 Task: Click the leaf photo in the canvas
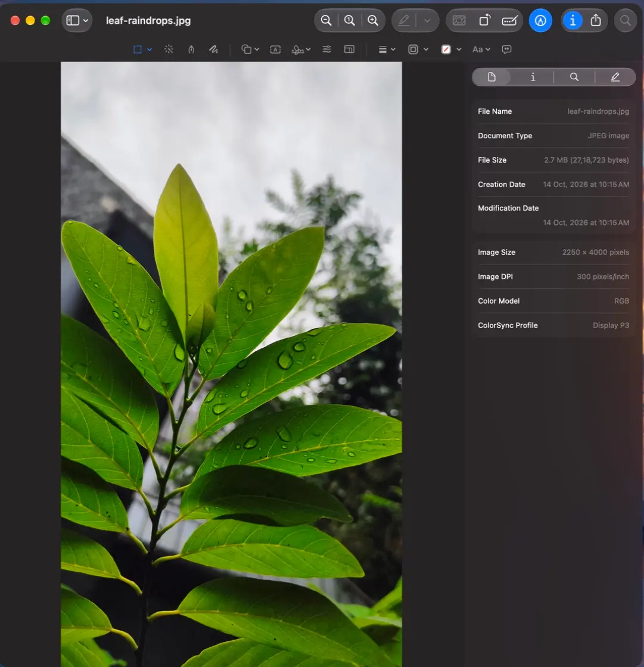231,364
